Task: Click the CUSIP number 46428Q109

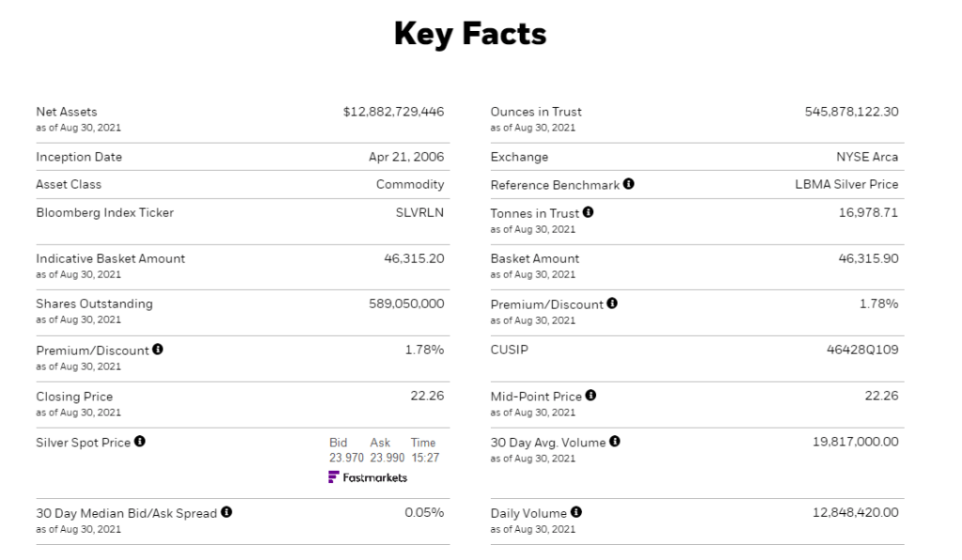Action: [x=861, y=350]
